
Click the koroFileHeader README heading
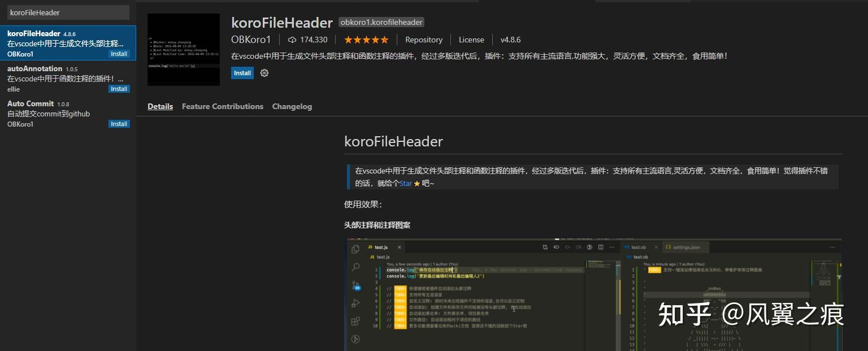[x=393, y=141]
